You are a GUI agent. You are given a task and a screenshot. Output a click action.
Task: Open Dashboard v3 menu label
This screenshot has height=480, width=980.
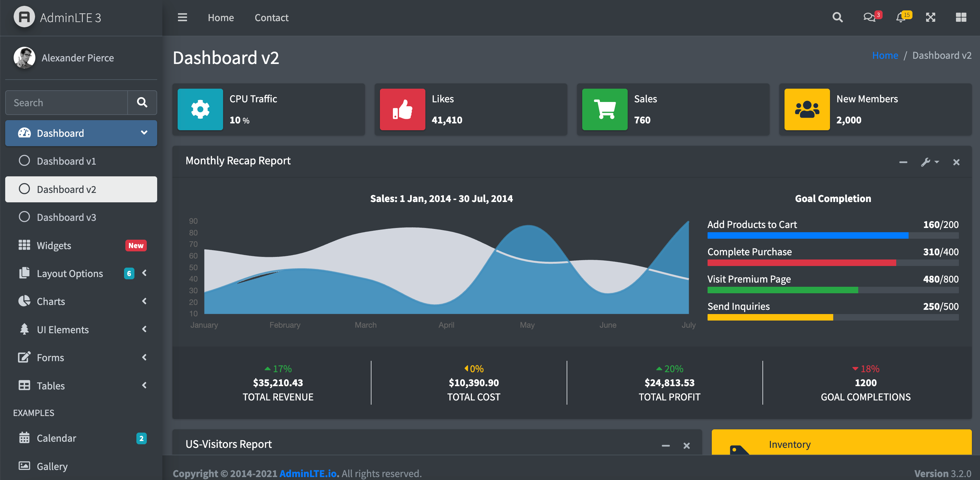tap(66, 217)
